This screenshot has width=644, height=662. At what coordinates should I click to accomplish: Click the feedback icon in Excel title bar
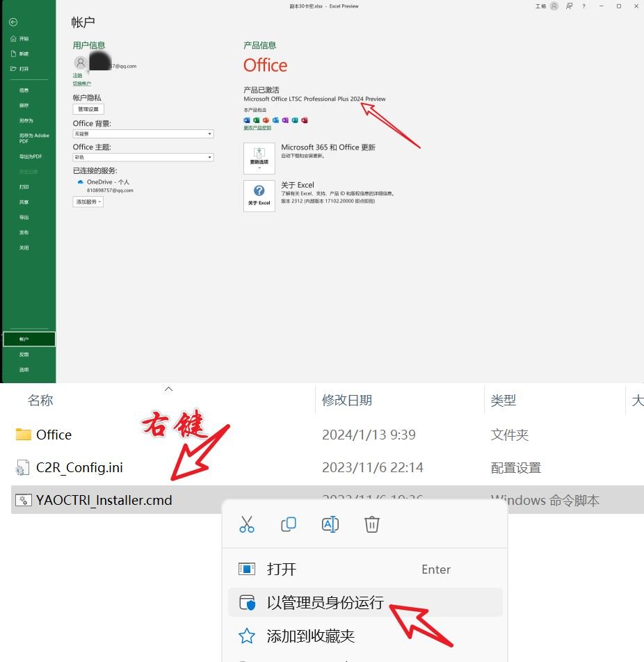(x=570, y=6)
